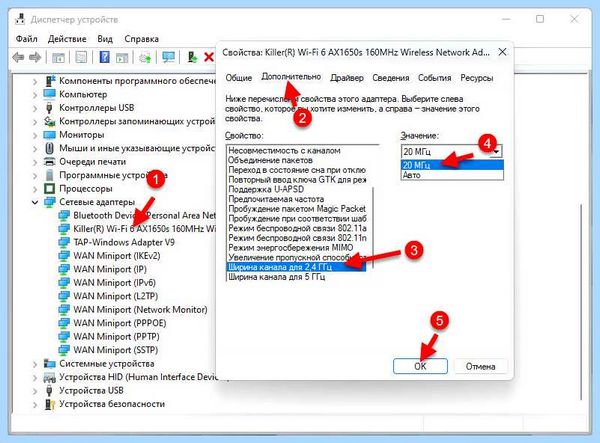Open the Help question-mark toolbar icon

(x=104, y=57)
